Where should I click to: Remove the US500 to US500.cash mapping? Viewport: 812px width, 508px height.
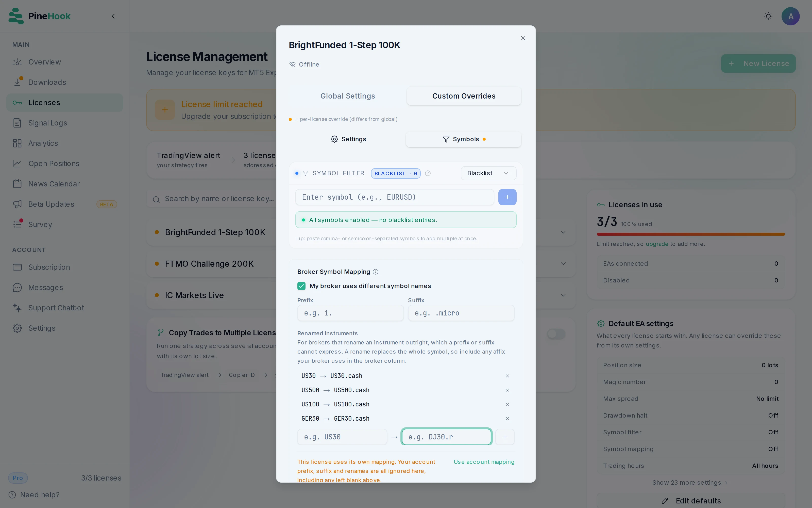(x=507, y=390)
